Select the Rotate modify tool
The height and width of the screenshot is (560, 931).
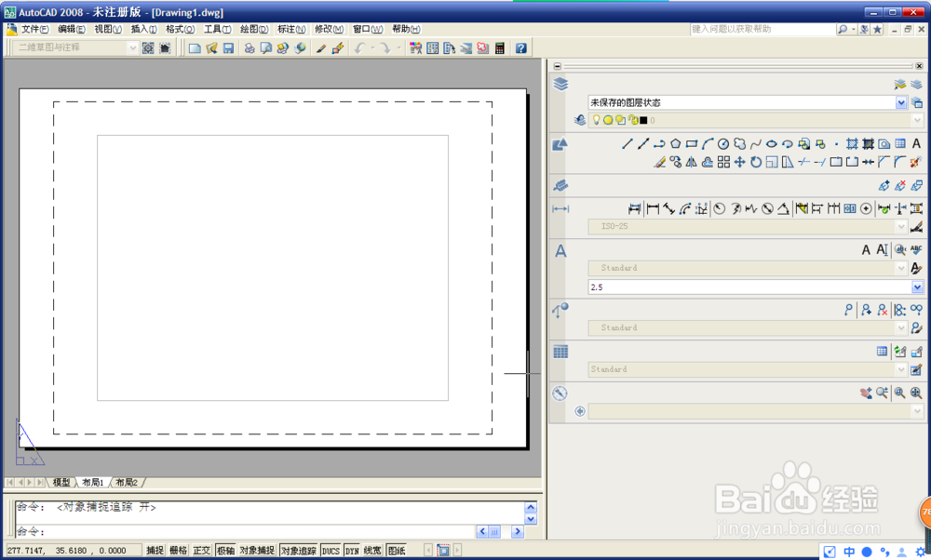755,162
